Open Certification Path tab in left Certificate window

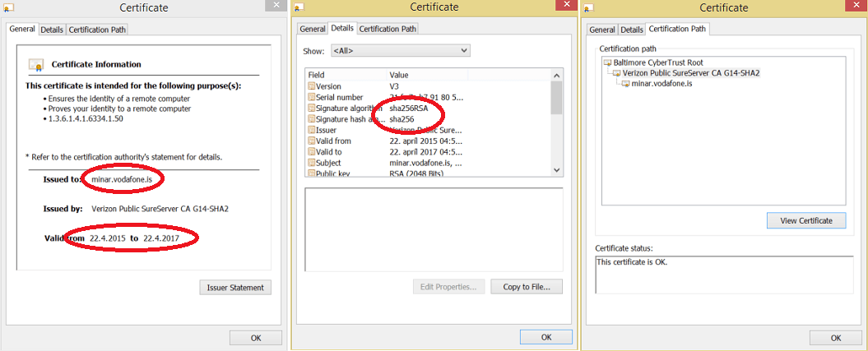pyautogui.click(x=97, y=30)
